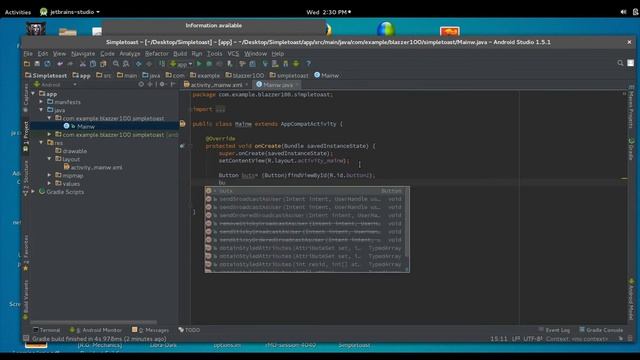
Task: Click the Find magnifier icon
Action: point(116,64)
